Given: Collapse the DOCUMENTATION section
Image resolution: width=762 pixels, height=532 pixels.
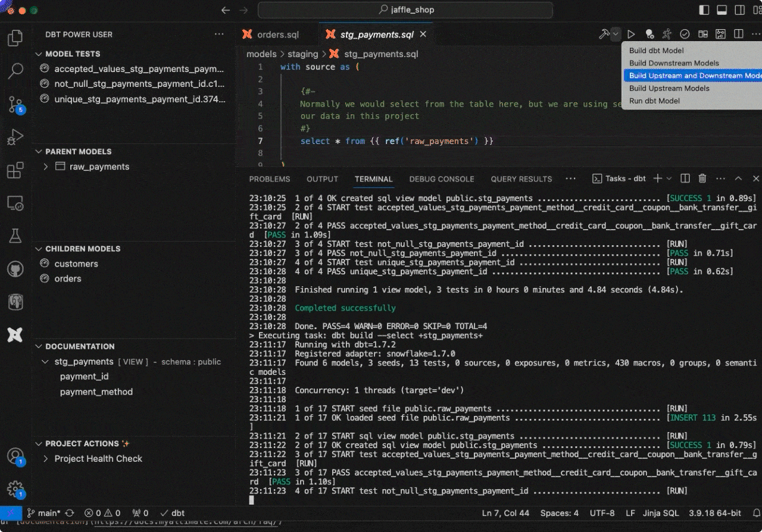Looking at the screenshot, I should (x=80, y=346).
